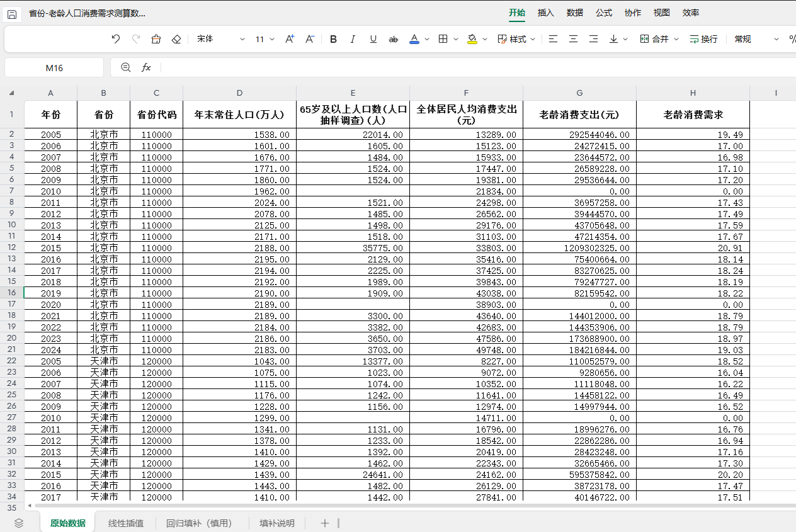Click the 换行 wrap text button
The width and height of the screenshot is (796, 532).
703,39
